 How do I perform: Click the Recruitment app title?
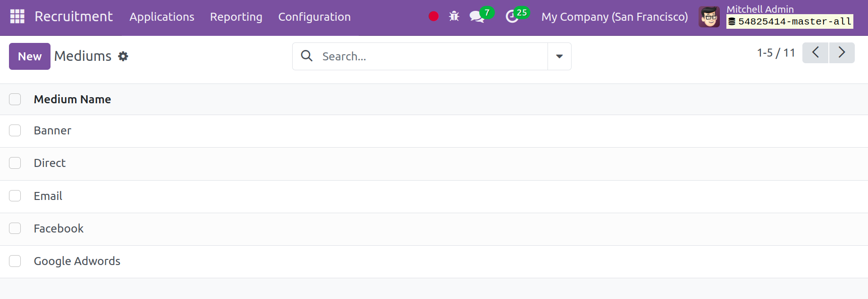(74, 17)
